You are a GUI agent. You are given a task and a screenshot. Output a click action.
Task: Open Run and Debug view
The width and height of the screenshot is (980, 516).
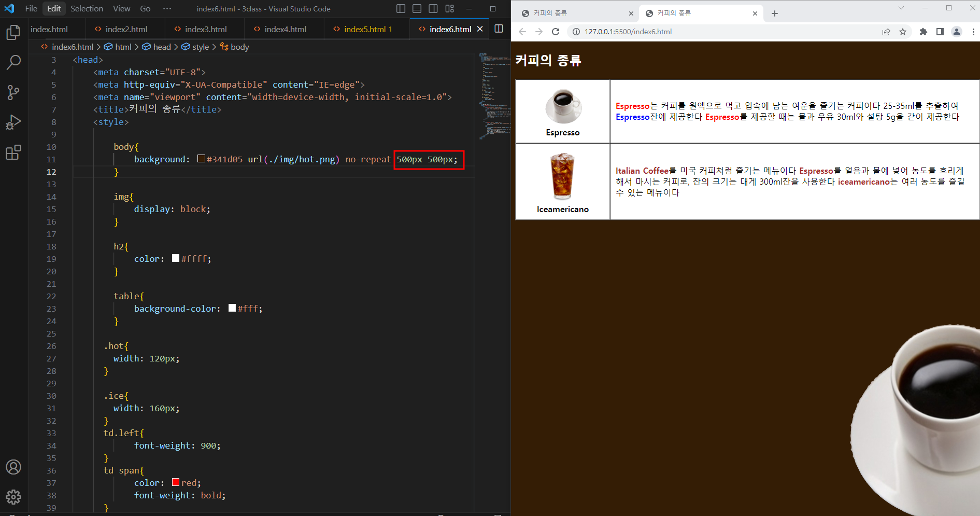(13, 122)
